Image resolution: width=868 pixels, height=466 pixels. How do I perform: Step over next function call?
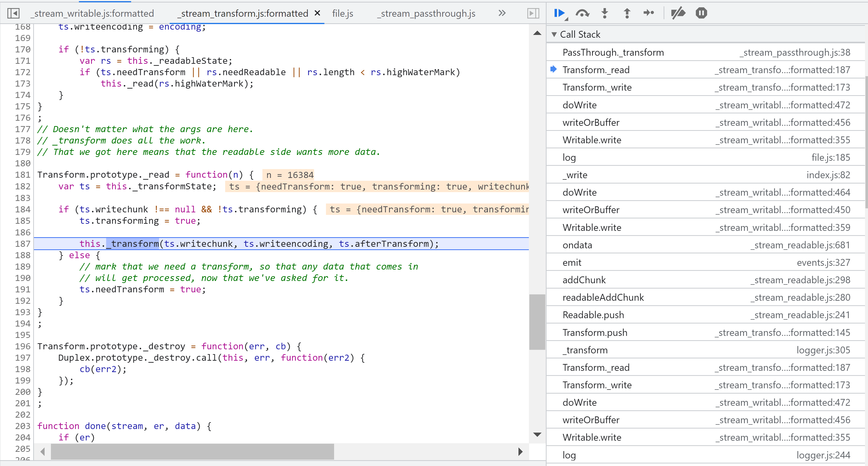coord(582,13)
